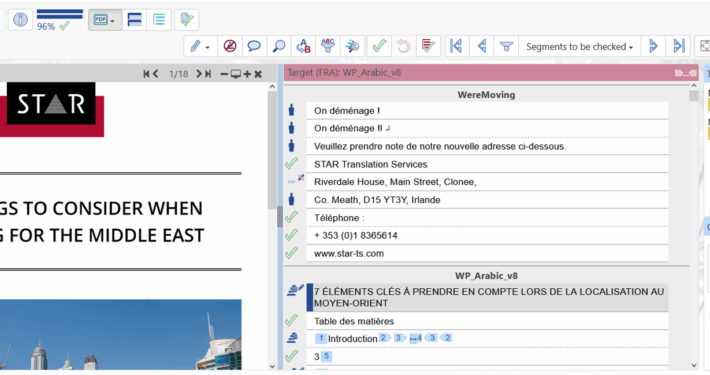
Task: Click checkmark status of 'STAR Translation Services'
Action: click(292, 163)
